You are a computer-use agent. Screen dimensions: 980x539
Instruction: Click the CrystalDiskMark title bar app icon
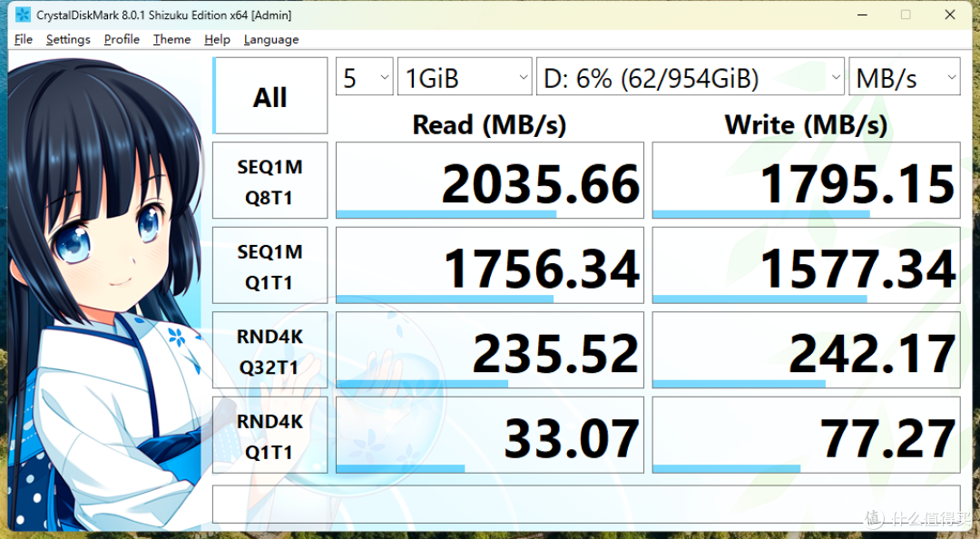click(23, 15)
